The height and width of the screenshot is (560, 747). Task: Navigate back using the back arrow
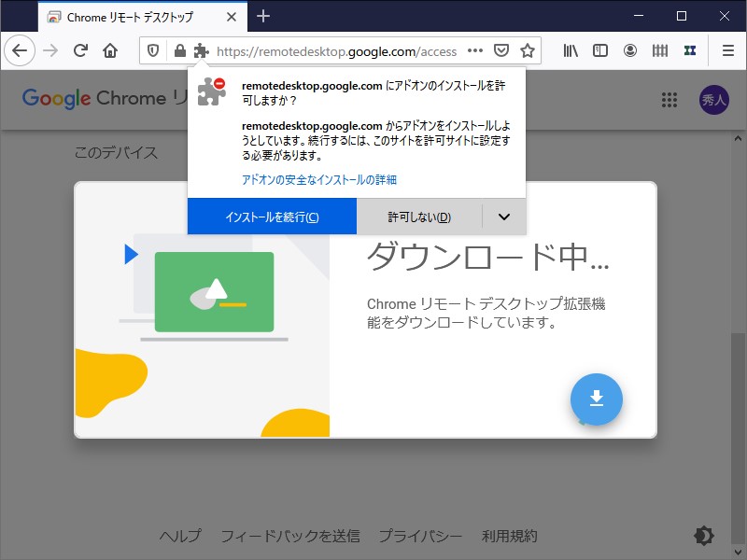tap(19, 50)
